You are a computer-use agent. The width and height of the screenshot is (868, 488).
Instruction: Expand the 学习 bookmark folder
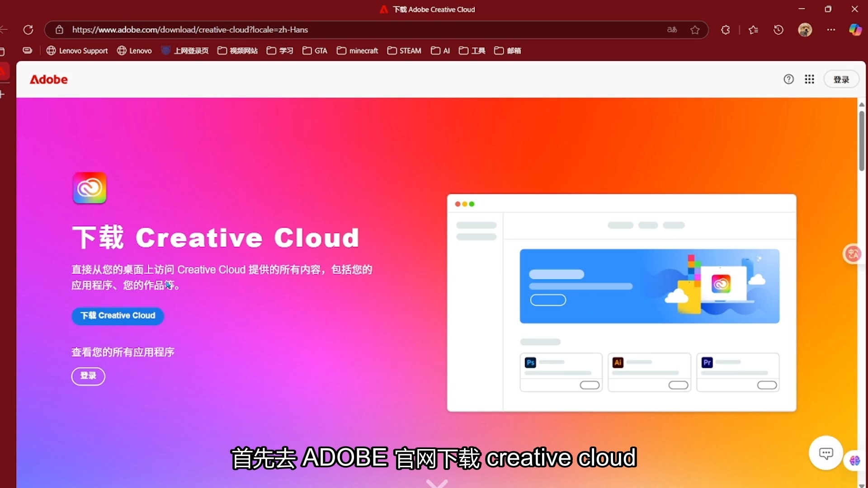click(x=280, y=51)
